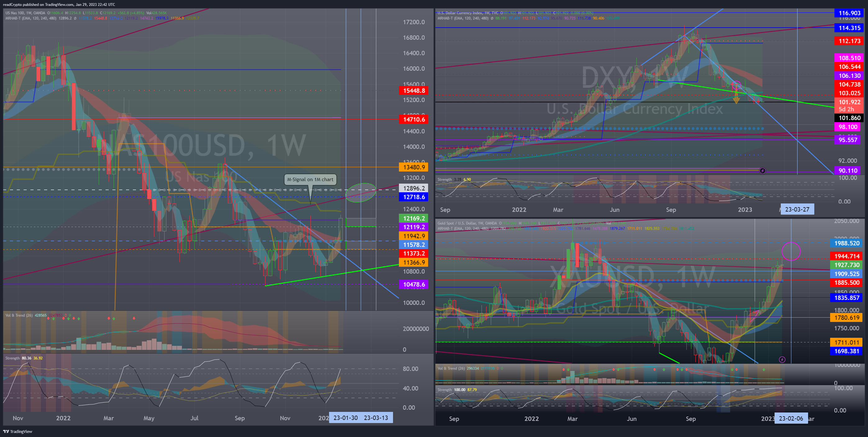This screenshot has width=868, height=437.
Task: Click purple 10478.6 label on the NAS100 price axis
Action: [x=414, y=284]
